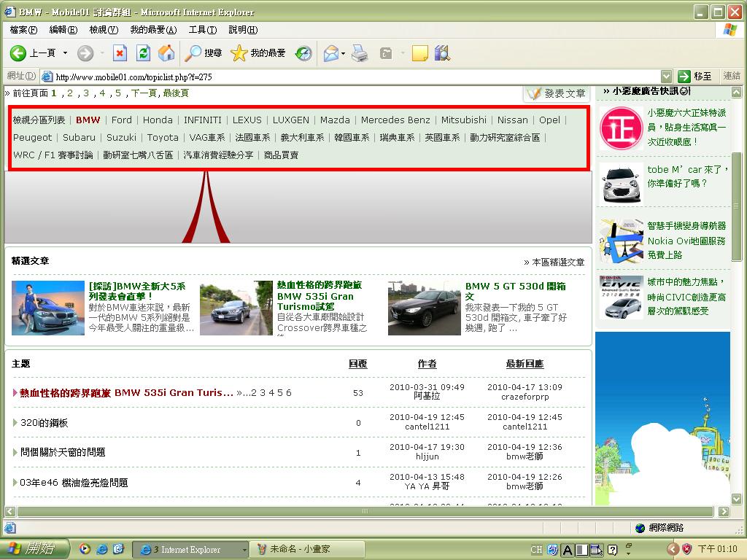The width and height of the screenshot is (747, 560).
Task: Refresh the page with the green arrows icon
Action: [x=143, y=52]
